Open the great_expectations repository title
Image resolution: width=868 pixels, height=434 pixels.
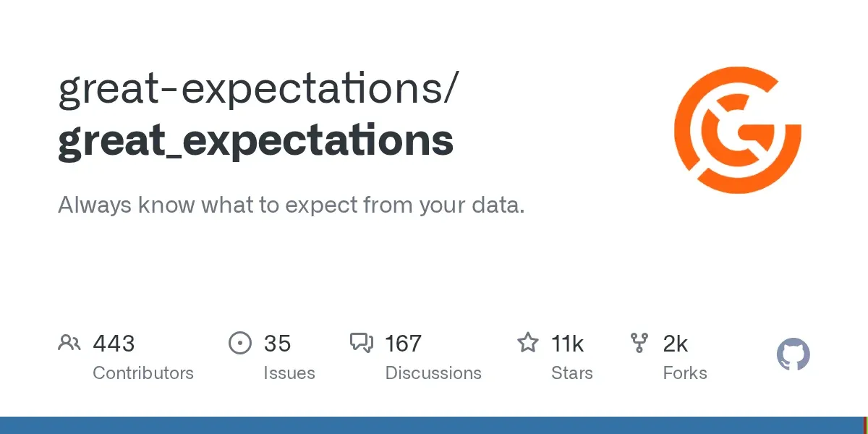coord(255,141)
